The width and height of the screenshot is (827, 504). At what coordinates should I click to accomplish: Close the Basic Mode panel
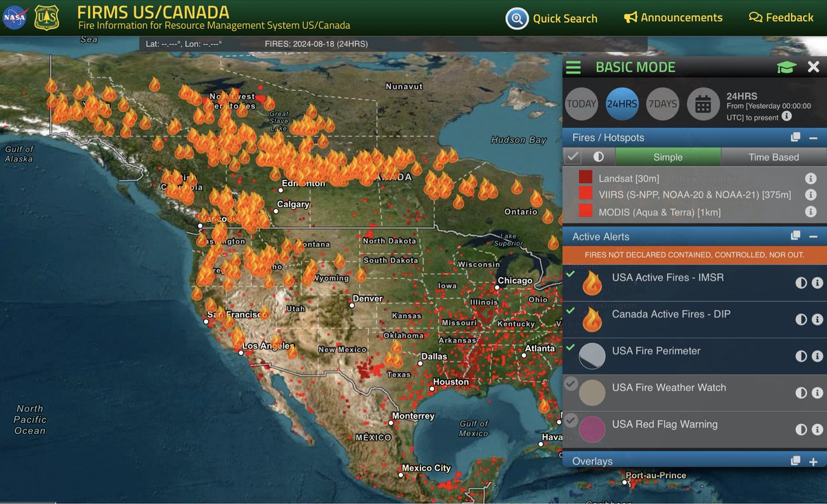click(x=813, y=67)
